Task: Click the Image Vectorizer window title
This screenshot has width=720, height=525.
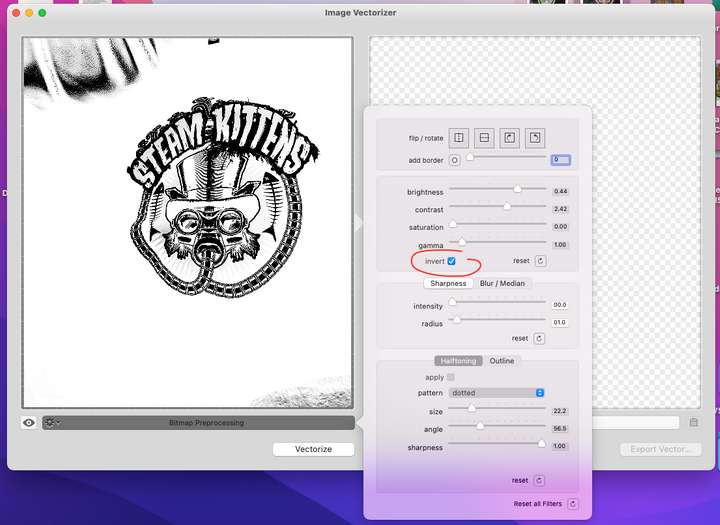Action: 360,13
